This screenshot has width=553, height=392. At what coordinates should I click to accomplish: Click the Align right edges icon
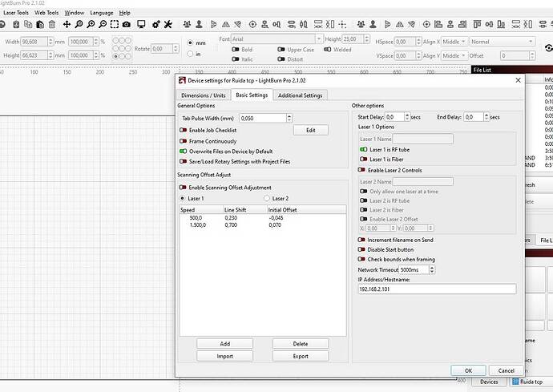coord(462,24)
